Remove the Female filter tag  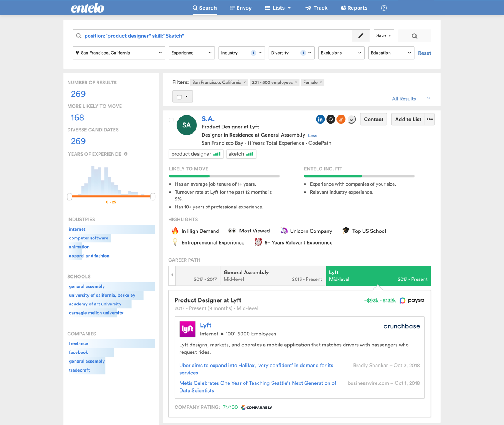point(321,83)
